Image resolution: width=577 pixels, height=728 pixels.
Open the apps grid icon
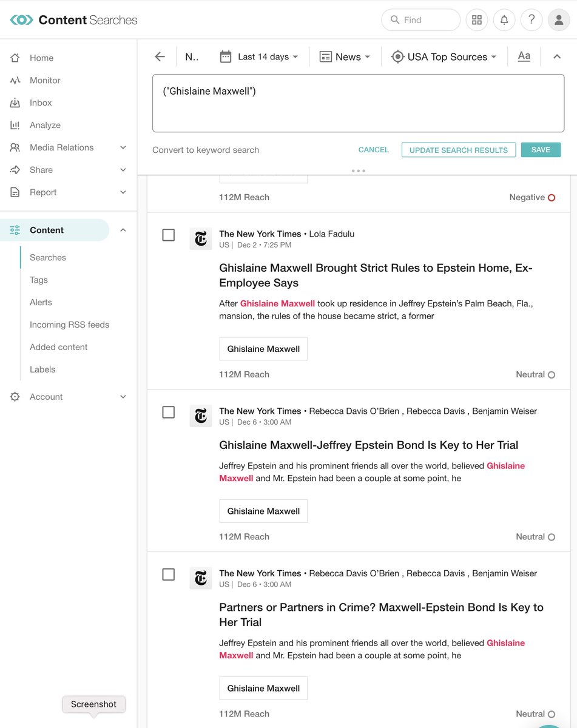click(x=477, y=20)
